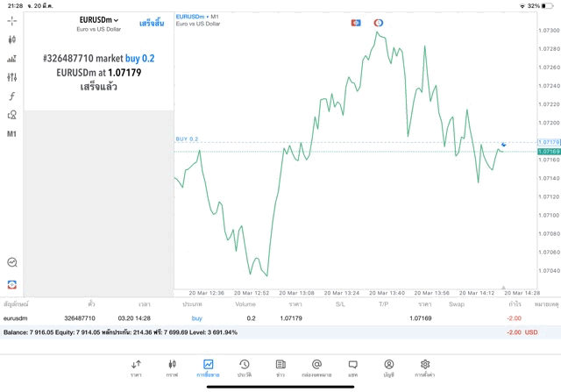Switch to the history clock tab
561x392 pixels.
245,368
